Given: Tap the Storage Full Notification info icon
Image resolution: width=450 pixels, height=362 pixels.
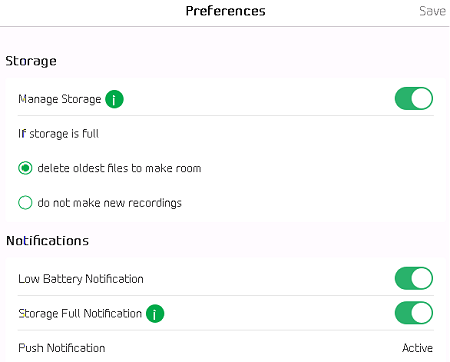Looking at the screenshot, I should click(155, 313).
